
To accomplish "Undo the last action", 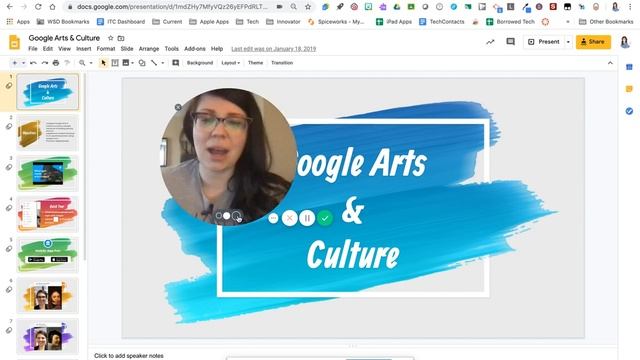I will (33, 63).
